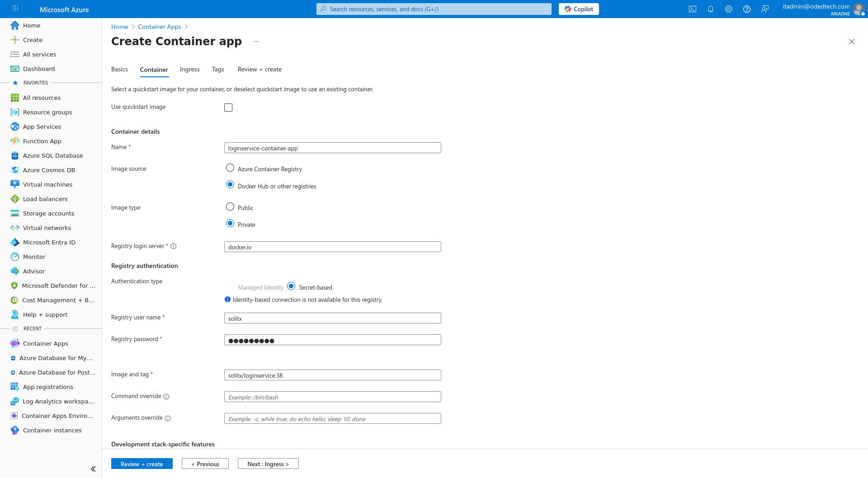Viewport: 868px width, 478px height.
Task: Switch to the Container tab
Action: [x=154, y=70]
